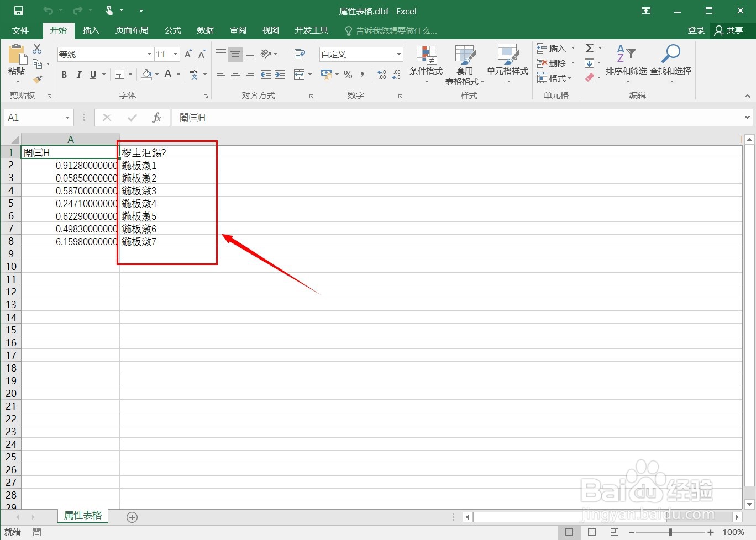756x540 pixels.
Task: Toggle center horizontal alignment
Action: pos(235,75)
